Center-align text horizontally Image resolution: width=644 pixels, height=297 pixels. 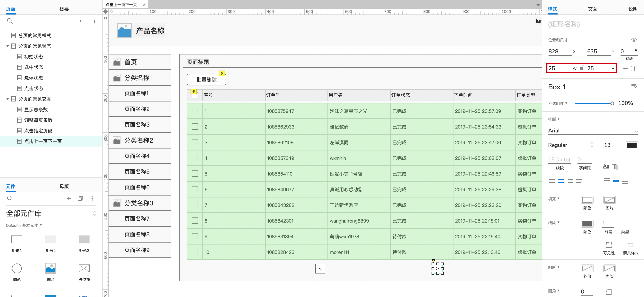point(561,181)
